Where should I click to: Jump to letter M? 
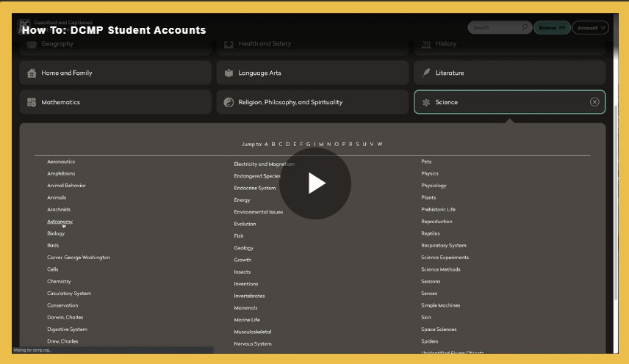[321, 144]
